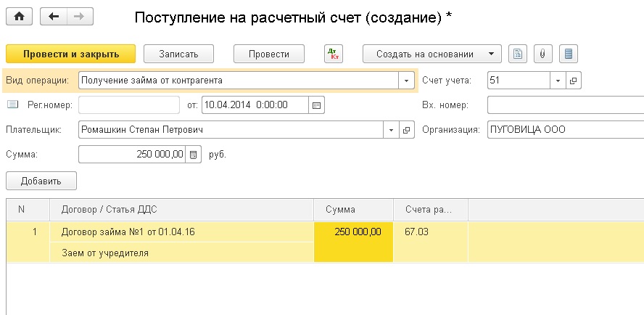
Task: Click the paperclip attached files icon
Action: click(x=542, y=54)
